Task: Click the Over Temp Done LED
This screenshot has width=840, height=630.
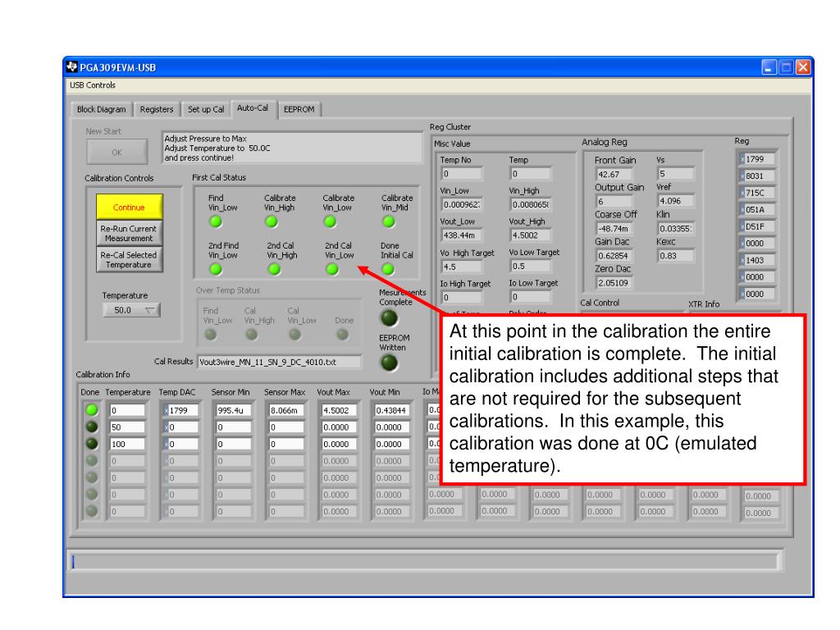Action: pyautogui.click(x=342, y=335)
